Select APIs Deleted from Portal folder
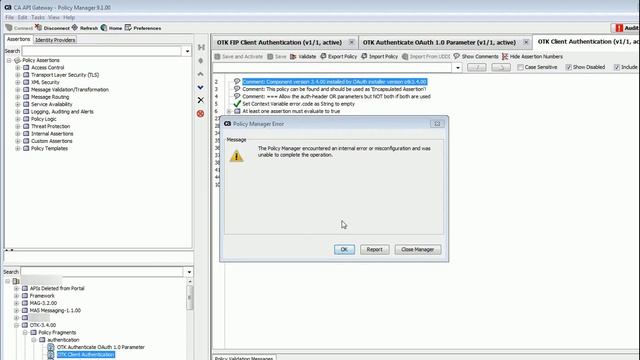This screenshot has width=640, height=360. (x=57, y=288)
